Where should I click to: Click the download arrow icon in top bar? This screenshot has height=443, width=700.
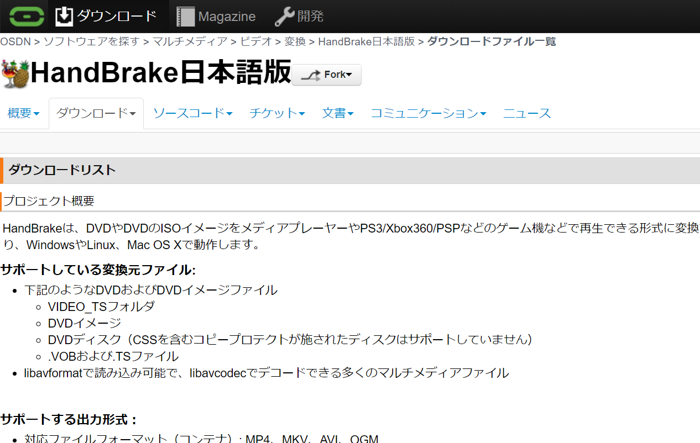pyautogui.click(x=64, y=16)
